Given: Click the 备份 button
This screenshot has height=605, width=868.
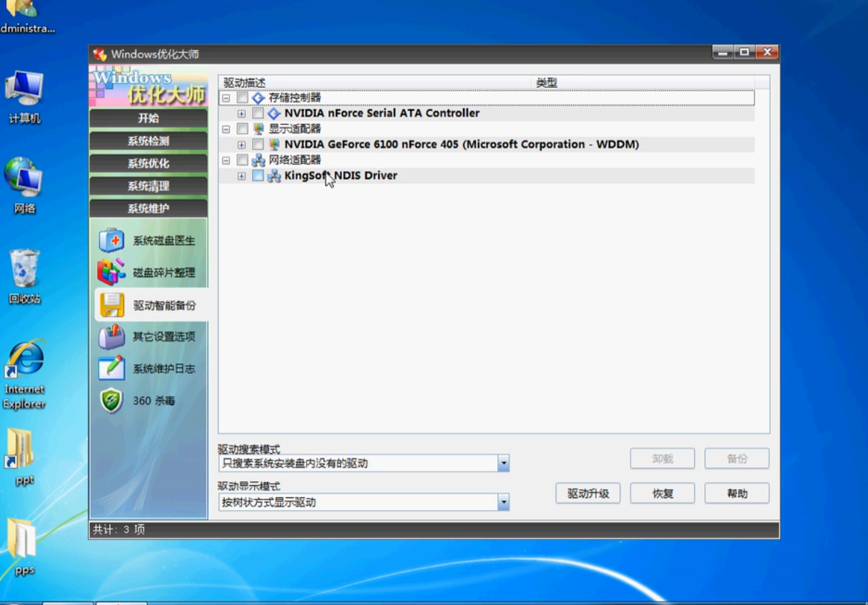Looking at the screenshot, I should click(737, 459).
